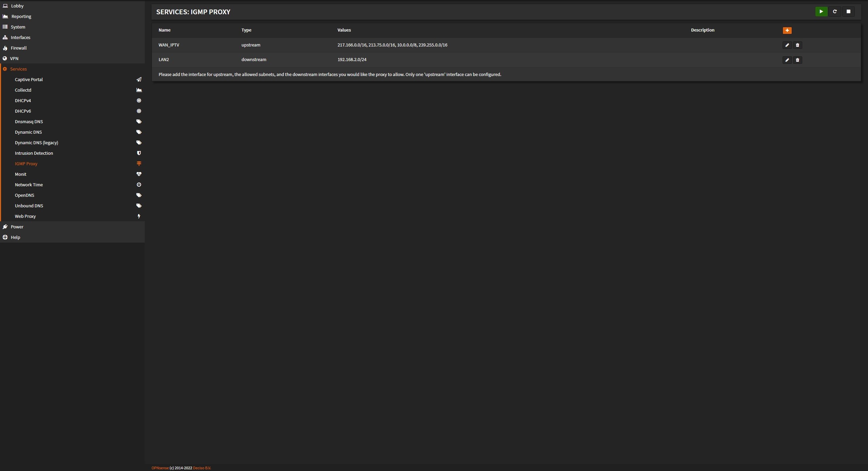Click the OPNsense footer link
This screenshot has width=868, height=471.
(x=160, y=468)
